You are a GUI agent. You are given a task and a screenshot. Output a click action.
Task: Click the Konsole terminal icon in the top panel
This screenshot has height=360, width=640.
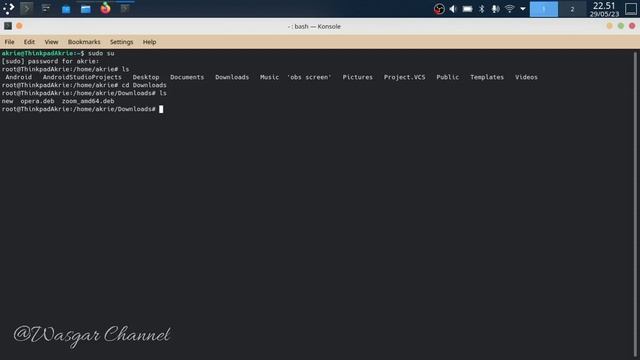click(x=27, y=9)
